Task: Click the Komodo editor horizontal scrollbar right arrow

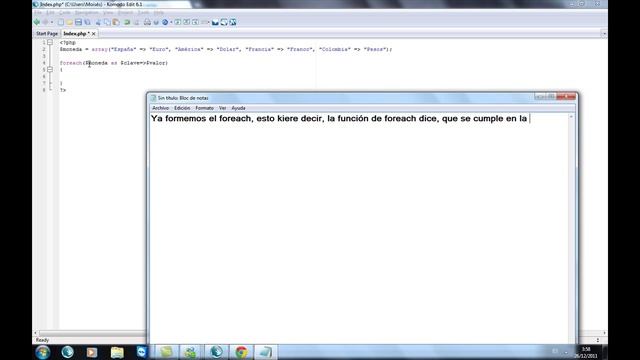Action: click(604, 333)
